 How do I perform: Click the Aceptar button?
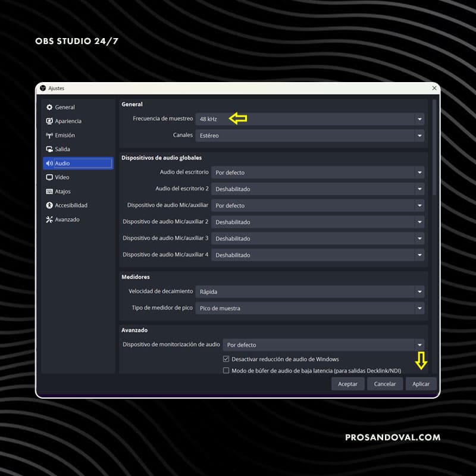(347, 384)
